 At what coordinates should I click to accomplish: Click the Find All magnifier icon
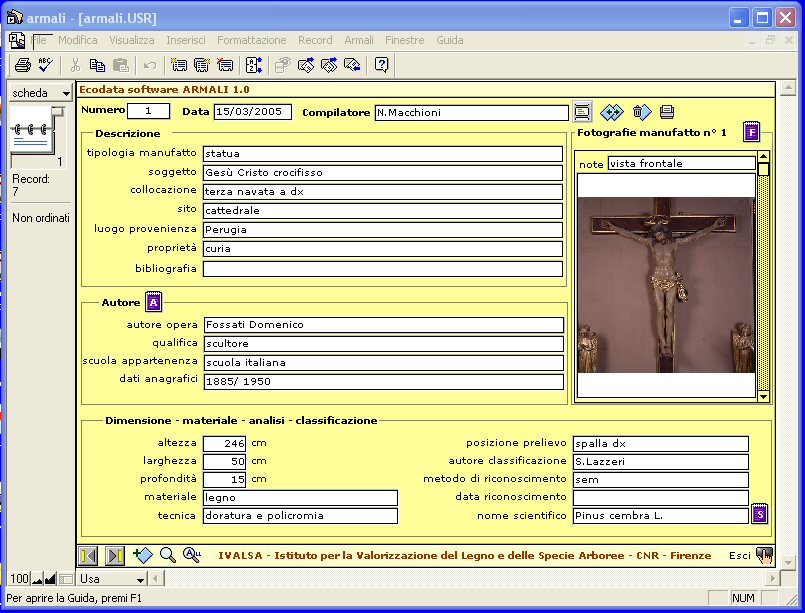tap(191, 555)
